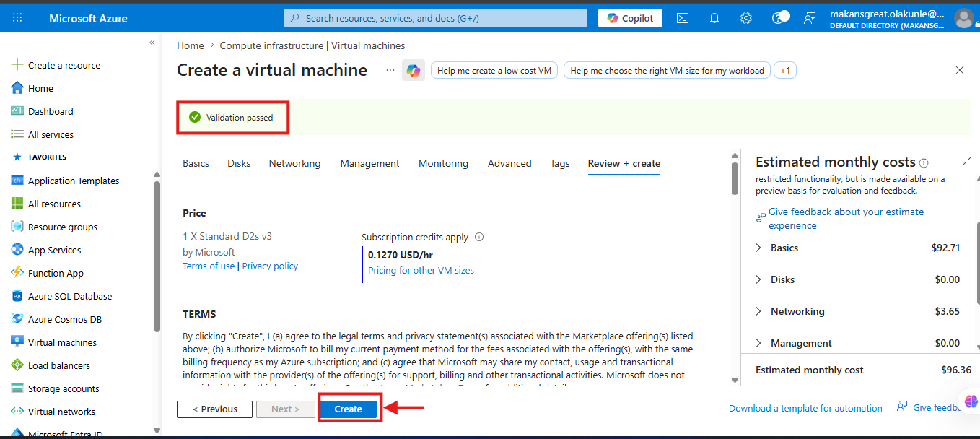This screenshot has width=980, height=439.
Task: Open the notifications bell
Action: point(714,18)
